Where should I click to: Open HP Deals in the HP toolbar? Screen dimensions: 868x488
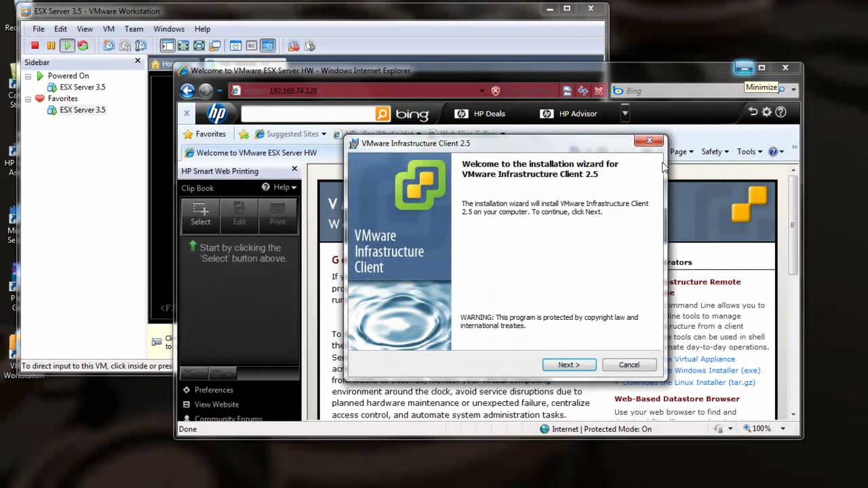click(x=480, y=114)
